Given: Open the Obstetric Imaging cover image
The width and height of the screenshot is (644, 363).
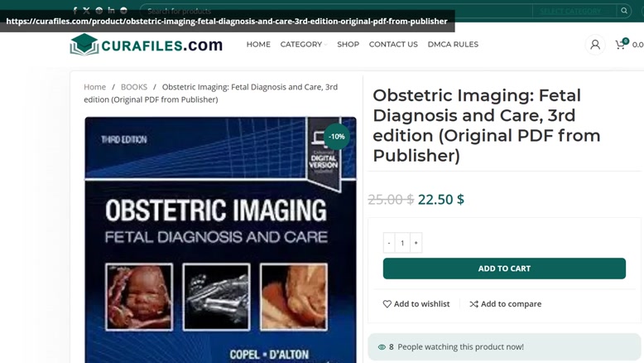Looking at the screenshot, I should click(x=220, y=240).
